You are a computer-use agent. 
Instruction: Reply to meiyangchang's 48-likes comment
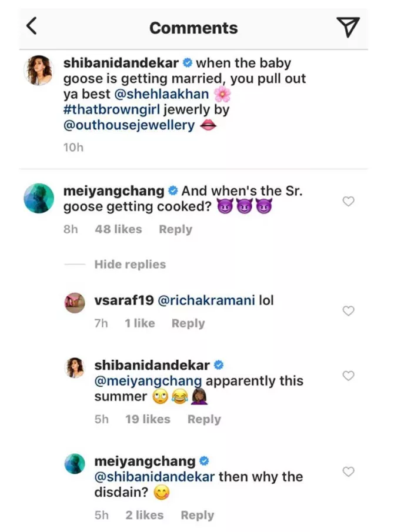pos(175,229)
